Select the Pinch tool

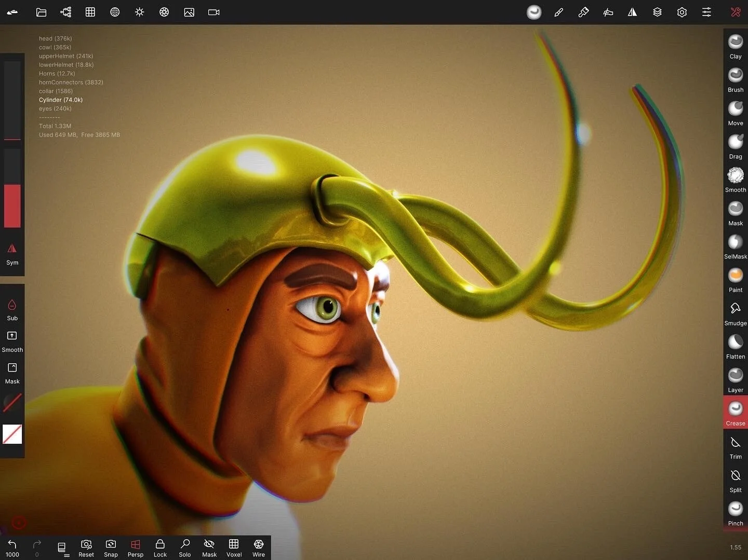[735, 514]
